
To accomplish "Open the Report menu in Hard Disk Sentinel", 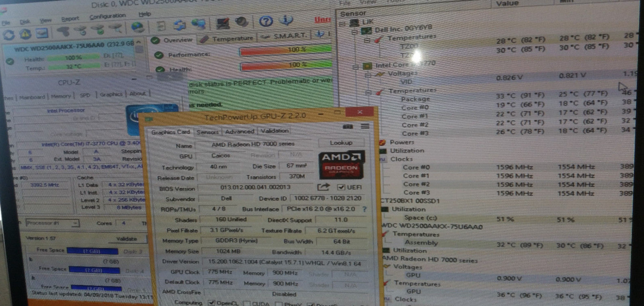I will point(70,19).
